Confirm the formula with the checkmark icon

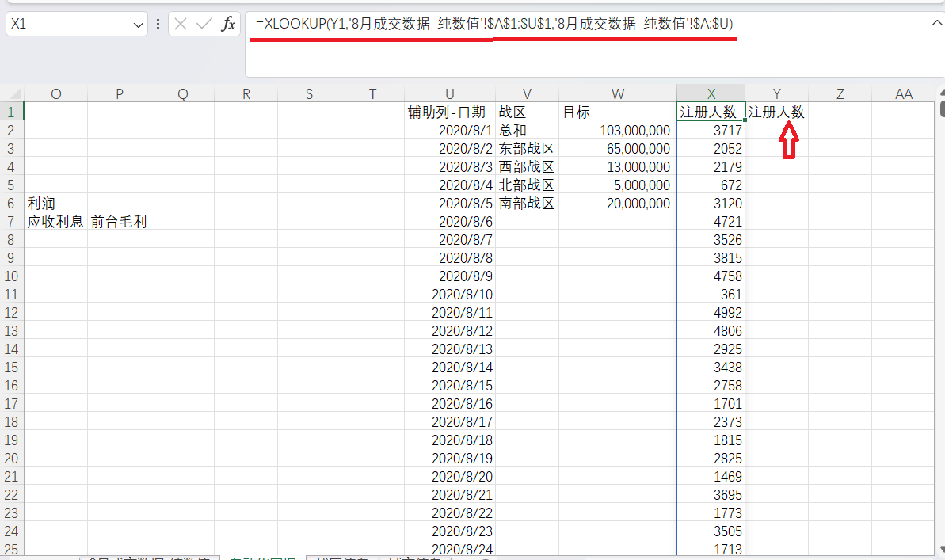coord(204,25)
